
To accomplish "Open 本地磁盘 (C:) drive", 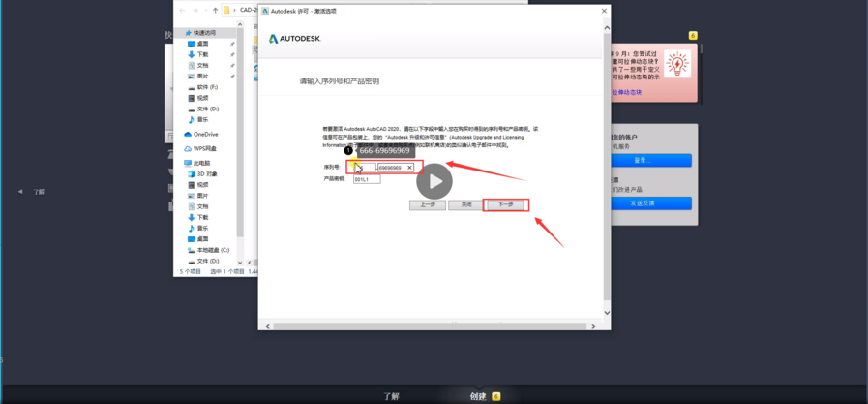I will (209, 250).
